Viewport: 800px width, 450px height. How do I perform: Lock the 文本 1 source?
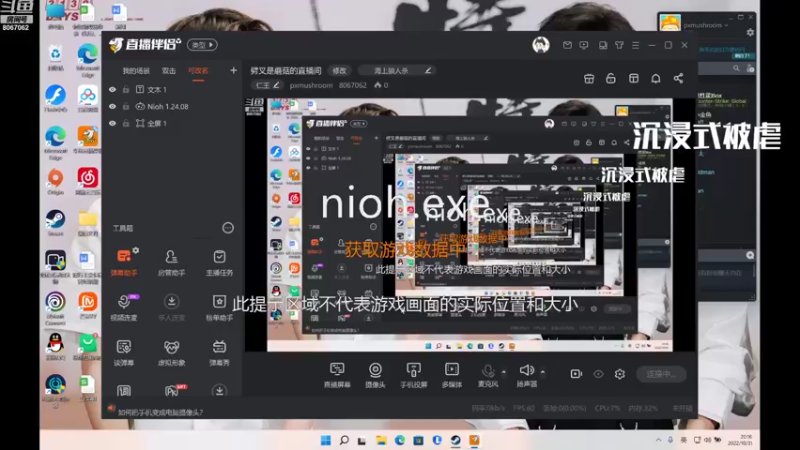[x=126, y=89]
